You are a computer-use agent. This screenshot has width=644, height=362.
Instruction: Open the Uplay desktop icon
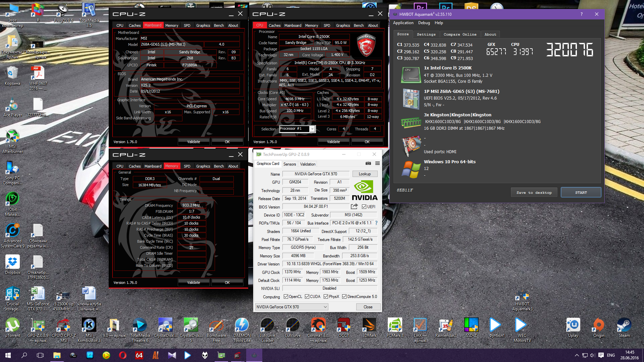[573, 327]
